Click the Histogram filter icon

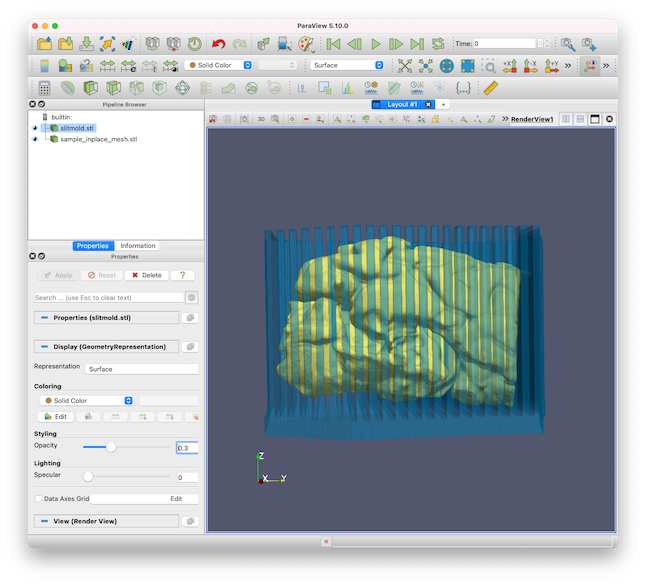[x=348, y=88]
